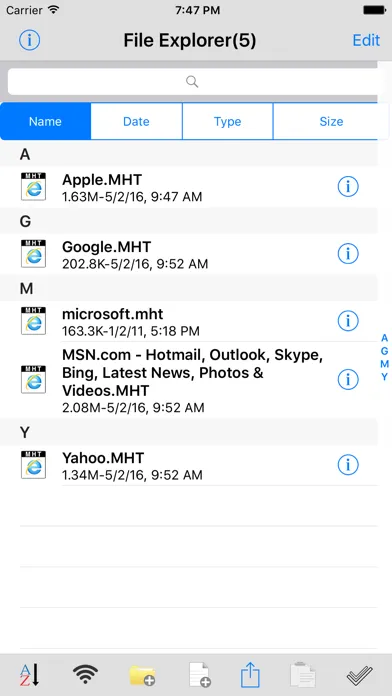The height and width of the screenshot is (696, 392).
Task: Create a new folder with folder-plus icon
Action: click(142, 676)
